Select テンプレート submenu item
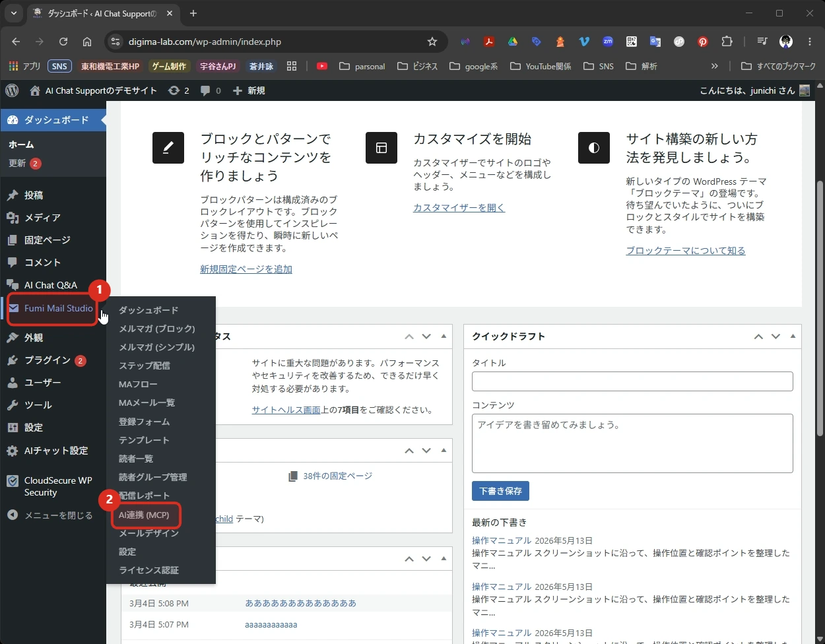Screen dimensions: 825x644 point(145,440)
